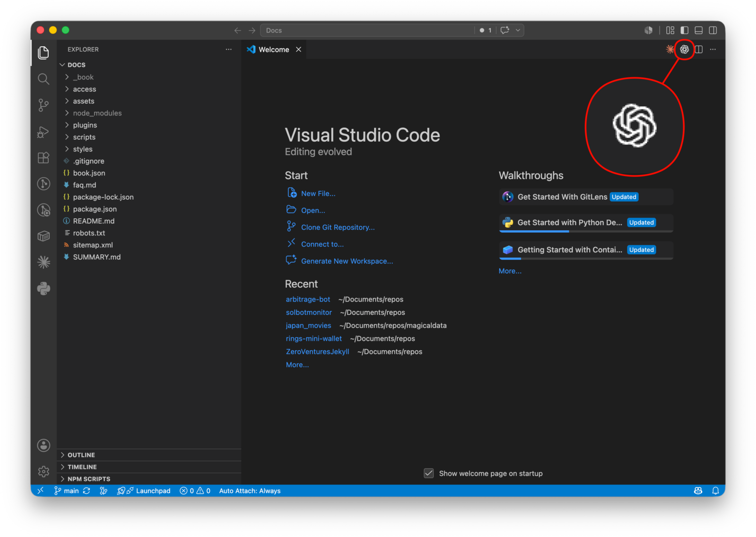Click Clone Git Repository... link
The width and height of the screenshot is (756, 537).
pyautogui.click(x=338, y=227)
